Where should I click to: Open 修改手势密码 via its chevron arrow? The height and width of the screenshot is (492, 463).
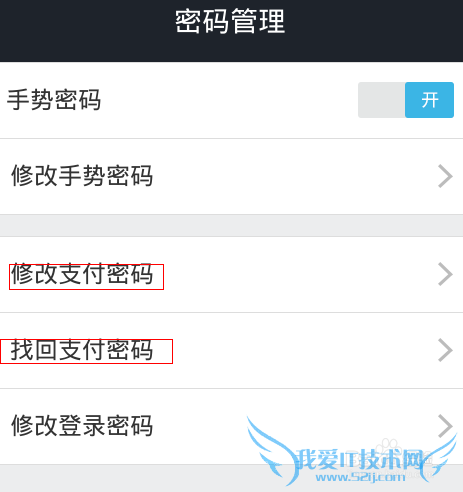pyautogui.click(x=445, y=176)
